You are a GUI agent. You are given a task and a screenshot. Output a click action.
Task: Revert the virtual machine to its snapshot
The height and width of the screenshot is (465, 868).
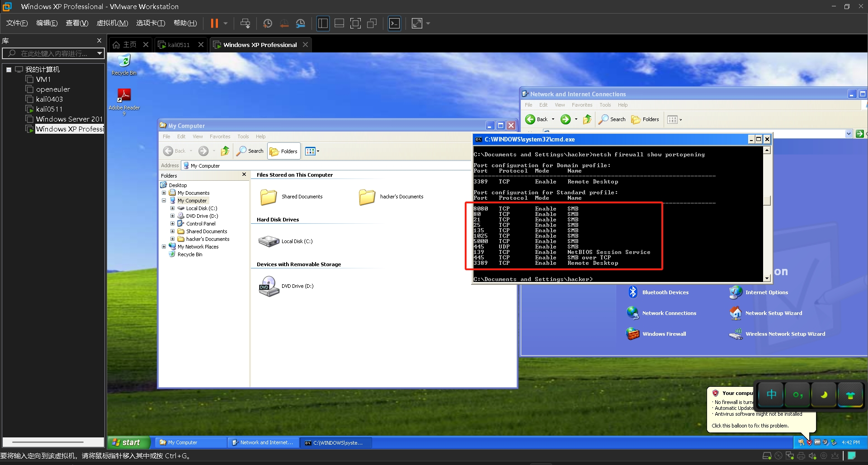pos(284,23)
